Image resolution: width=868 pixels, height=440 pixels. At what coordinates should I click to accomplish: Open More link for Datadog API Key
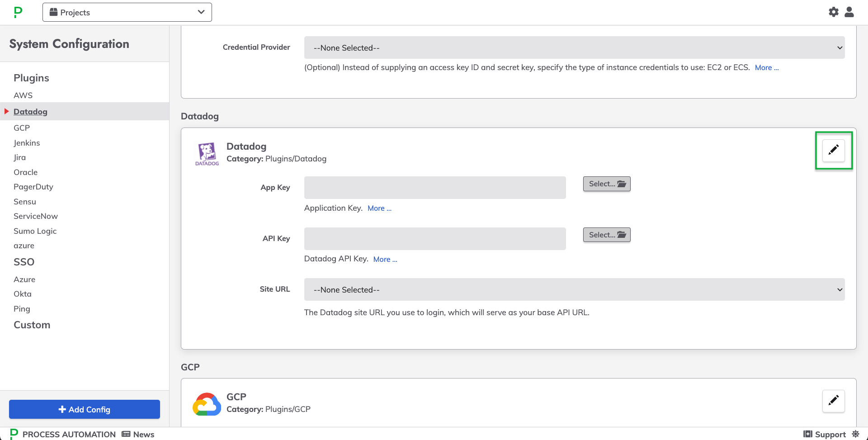point(385,259)
